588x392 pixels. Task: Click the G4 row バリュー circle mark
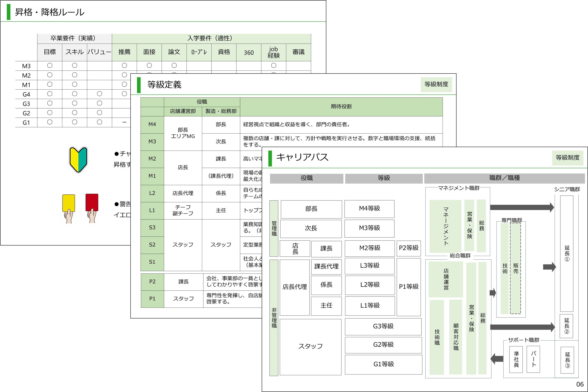click(100, 94)
